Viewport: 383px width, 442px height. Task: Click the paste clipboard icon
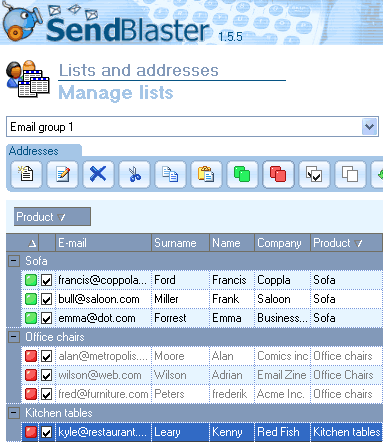[206, 174]
